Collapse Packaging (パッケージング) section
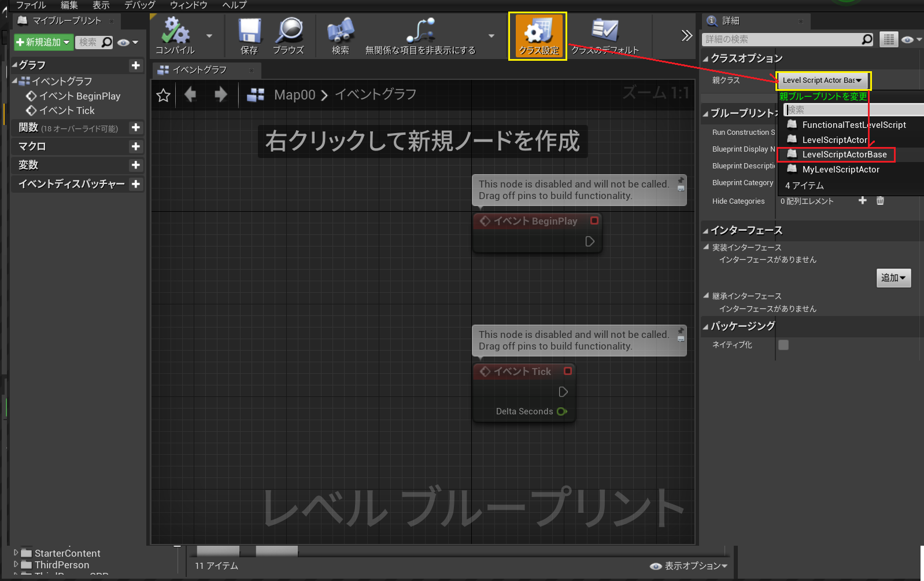The image size is (924, 581). 706,326
